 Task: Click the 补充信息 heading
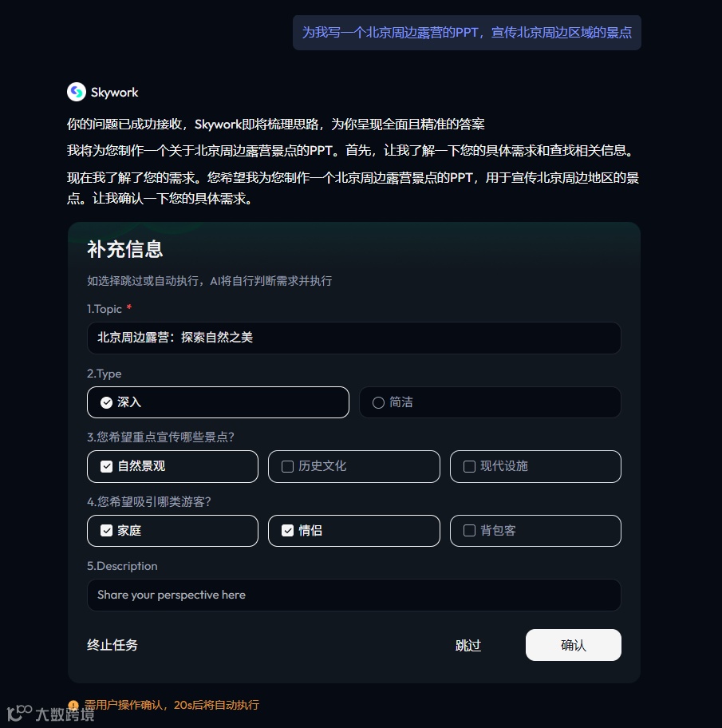[x=124, y=249]
